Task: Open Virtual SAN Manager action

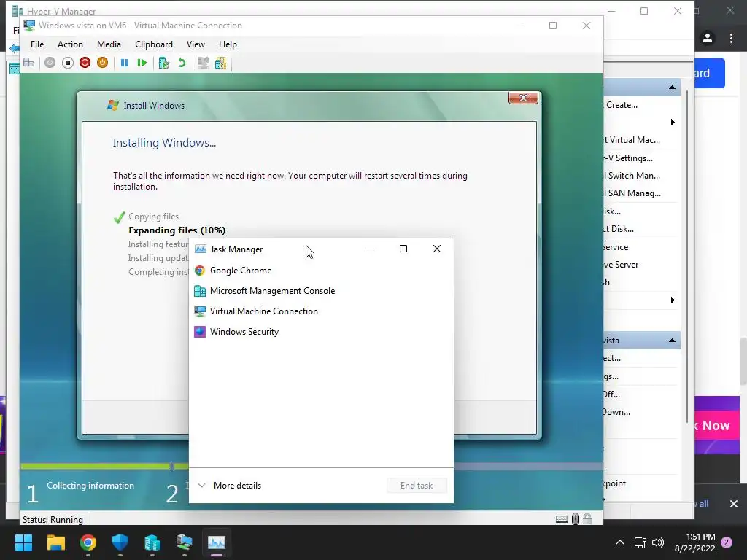Action: (x=632, y=193)
